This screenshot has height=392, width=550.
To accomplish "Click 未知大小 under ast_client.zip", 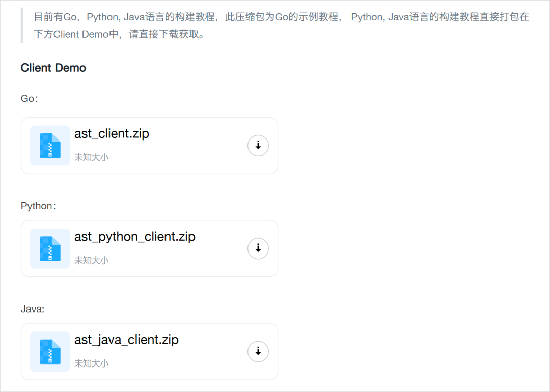I will coord(92,157).
